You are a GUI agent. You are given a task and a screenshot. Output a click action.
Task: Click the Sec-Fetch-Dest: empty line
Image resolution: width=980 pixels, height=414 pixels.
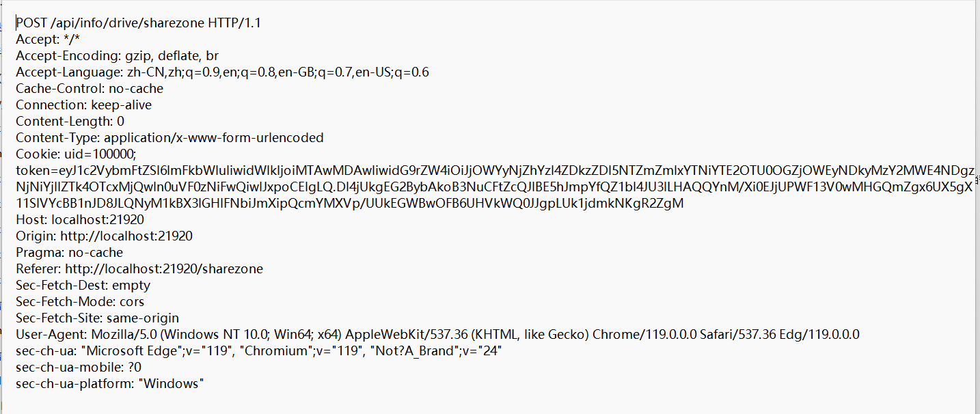click(83, 286)
